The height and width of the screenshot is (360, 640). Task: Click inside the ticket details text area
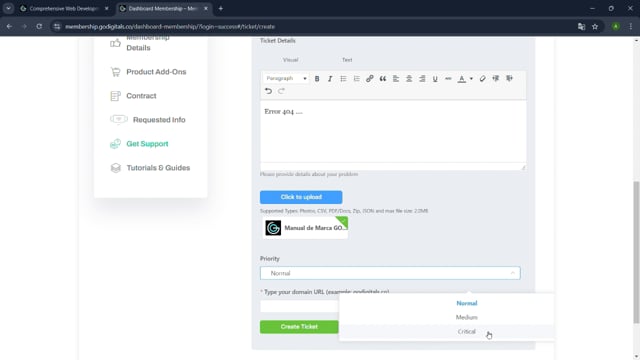point(393,131)
